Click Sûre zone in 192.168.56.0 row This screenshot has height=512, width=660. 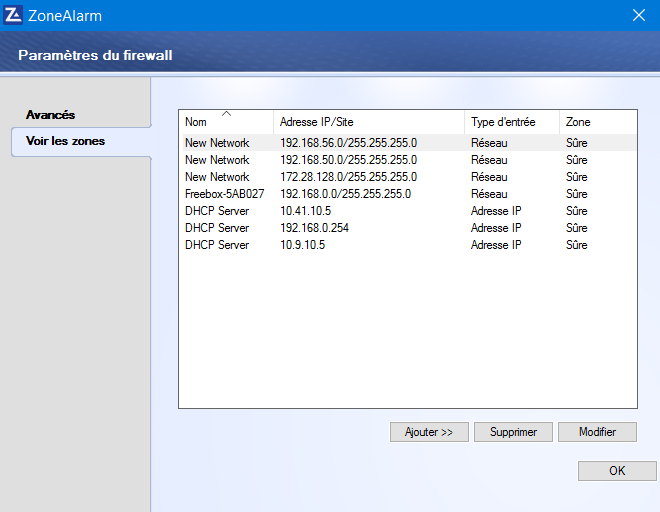coord(577,143)
